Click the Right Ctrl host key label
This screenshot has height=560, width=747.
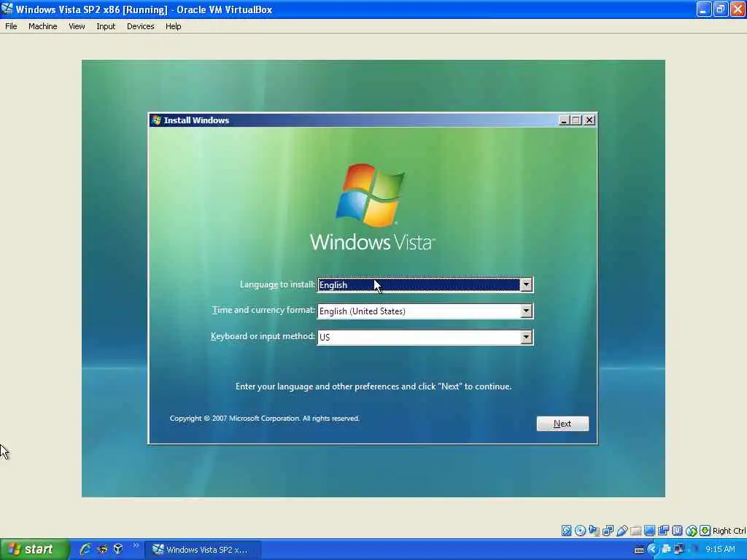click(729, 531)
